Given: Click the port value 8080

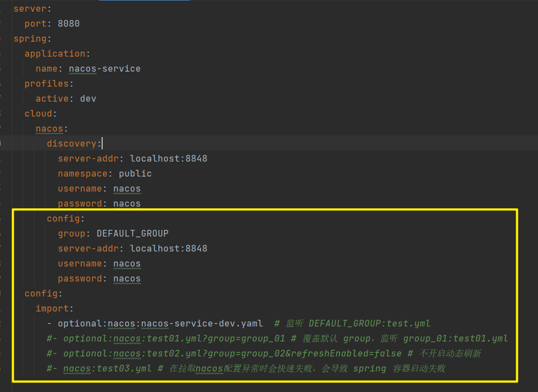Looking at the screenshot, I should point(68,23).
